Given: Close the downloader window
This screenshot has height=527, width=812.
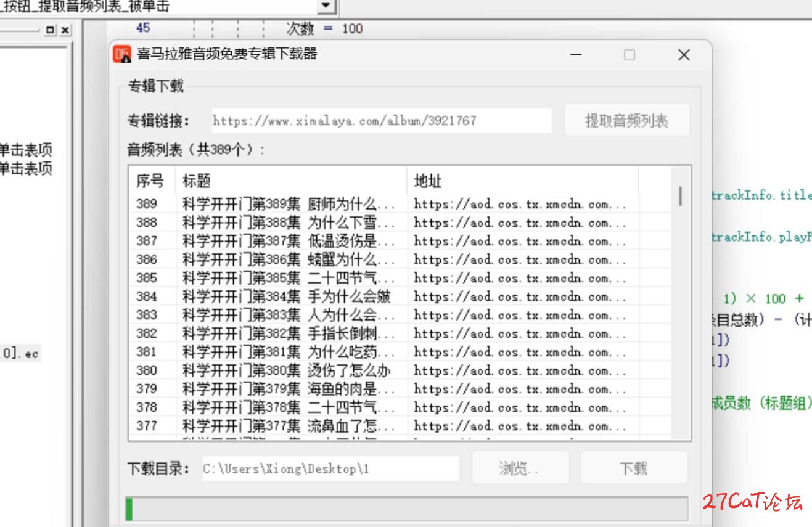Looking at the screenshot, I should pyautogui.click(x=684, y=55).
